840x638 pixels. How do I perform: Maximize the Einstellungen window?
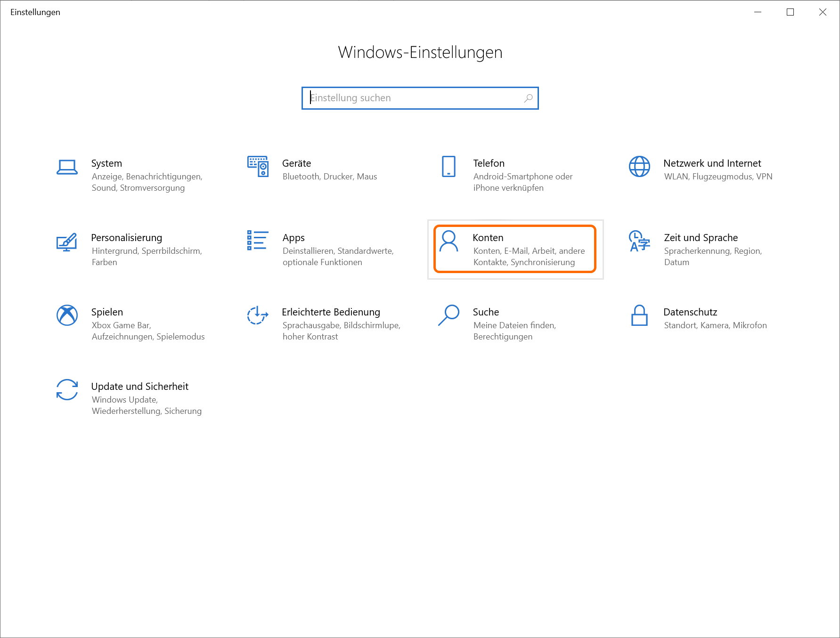[790, 12]
